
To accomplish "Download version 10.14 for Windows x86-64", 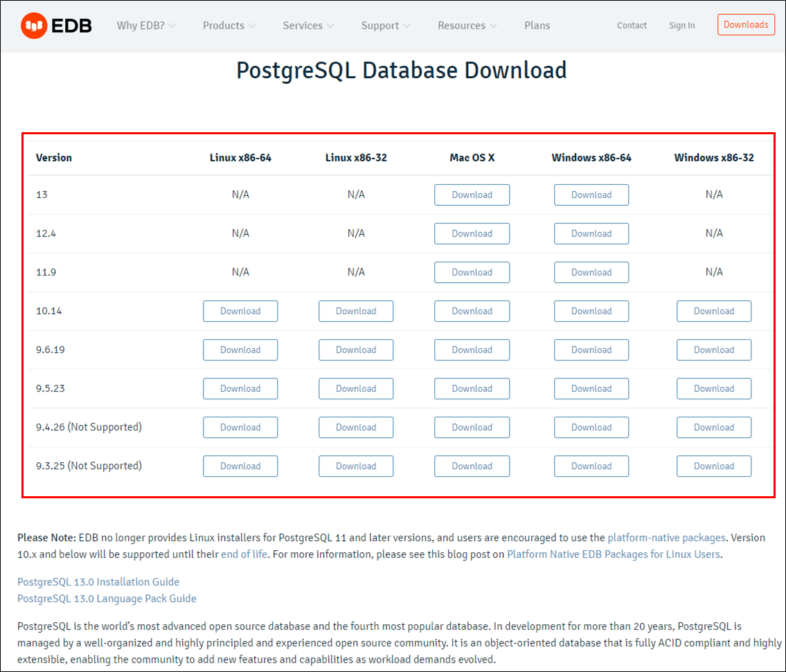I will click(x=591, y=311).
